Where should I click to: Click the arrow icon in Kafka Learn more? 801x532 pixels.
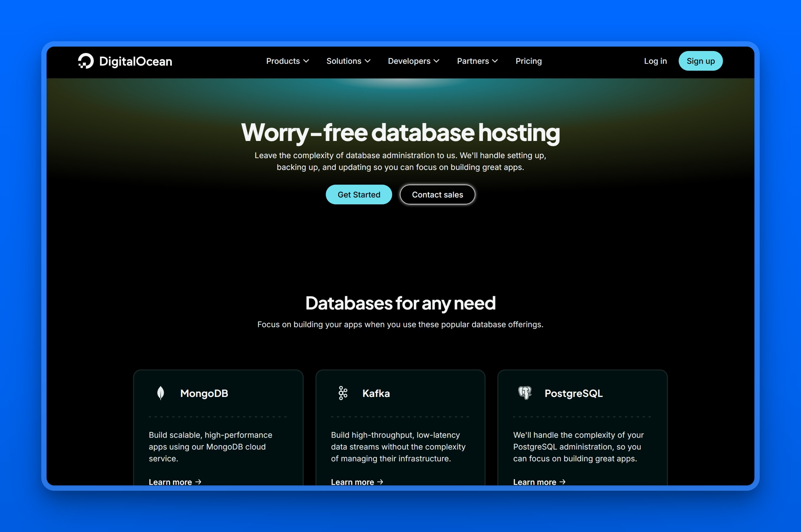pos(380,482)
